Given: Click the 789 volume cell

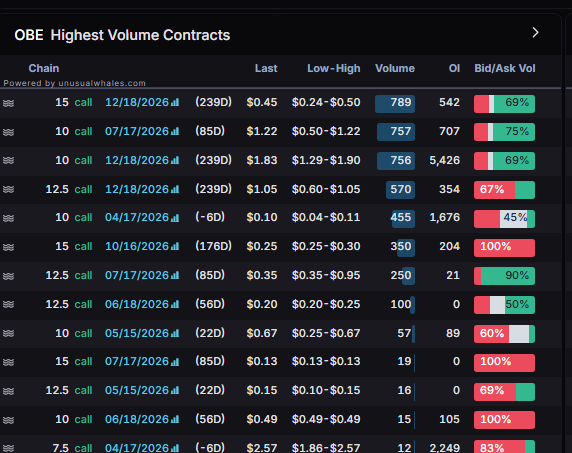Looking at the screenshot, I should coord(395,104).
